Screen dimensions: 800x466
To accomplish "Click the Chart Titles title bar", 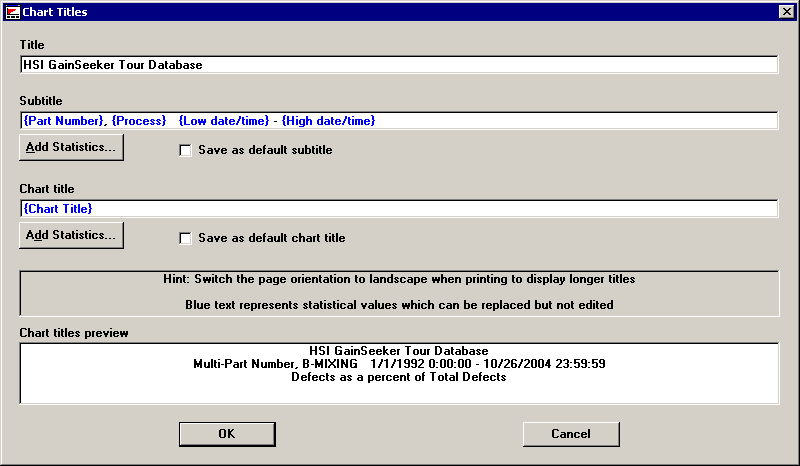I will click(400, 12).
